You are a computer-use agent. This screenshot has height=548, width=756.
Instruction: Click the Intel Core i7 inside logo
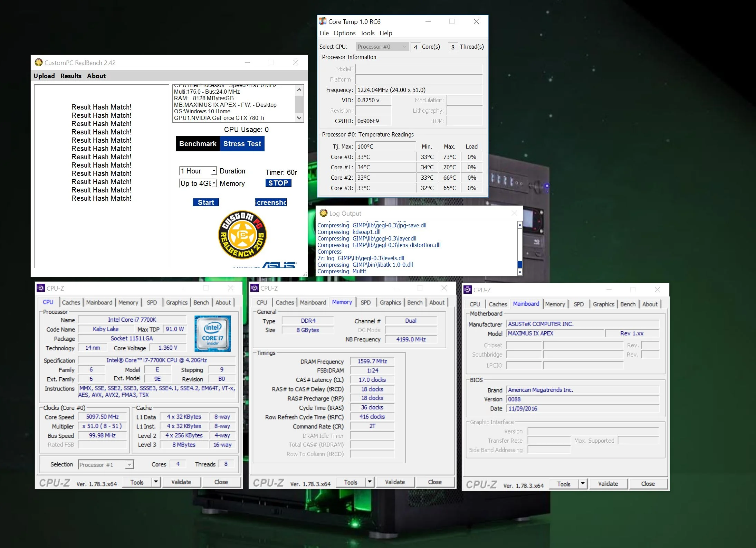point(212,333)
